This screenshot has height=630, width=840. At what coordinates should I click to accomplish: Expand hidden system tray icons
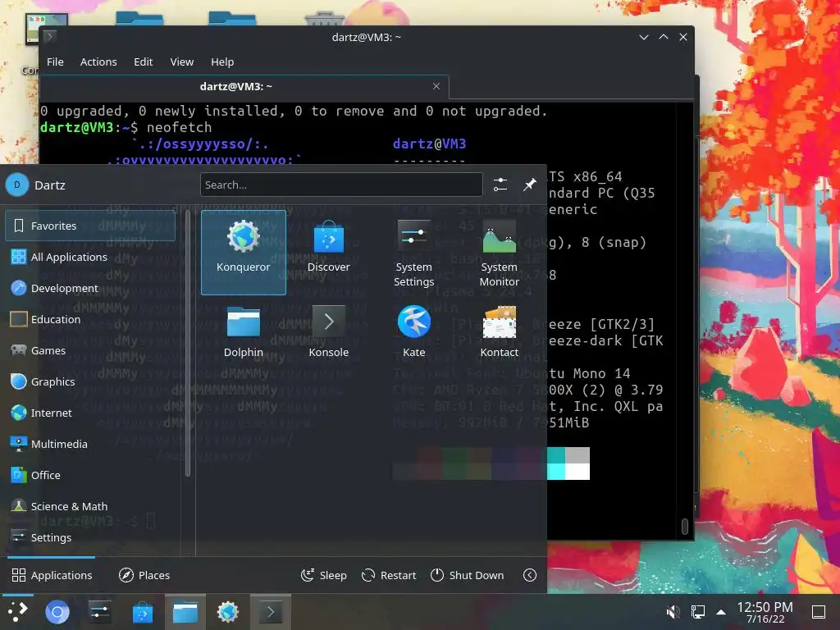click(x=721, y=612)
